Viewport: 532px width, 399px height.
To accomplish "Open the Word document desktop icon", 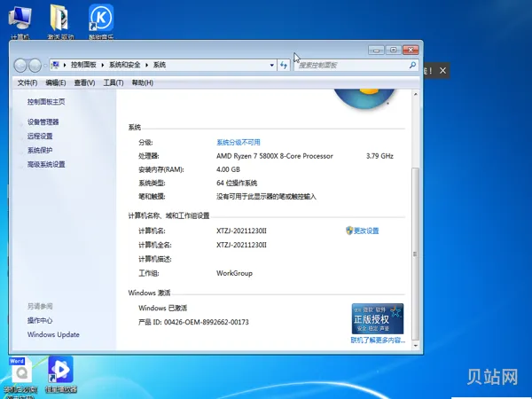I will pyautogui.click(x=21, y=377).
